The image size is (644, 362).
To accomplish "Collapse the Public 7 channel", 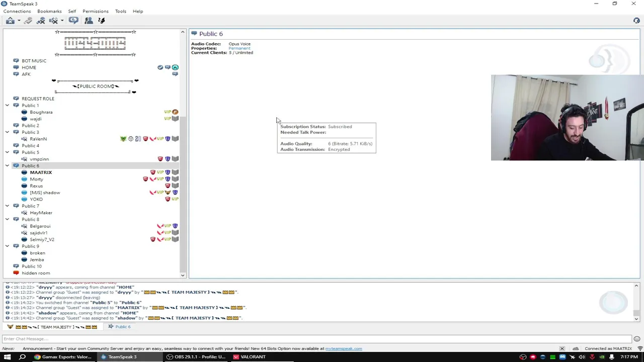I will [7, 206].
